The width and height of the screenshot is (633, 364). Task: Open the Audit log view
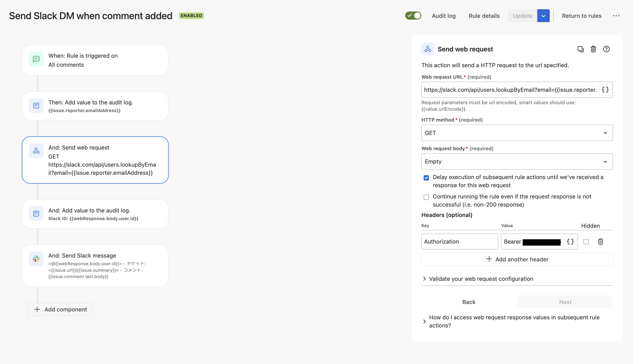pos(444,16)
